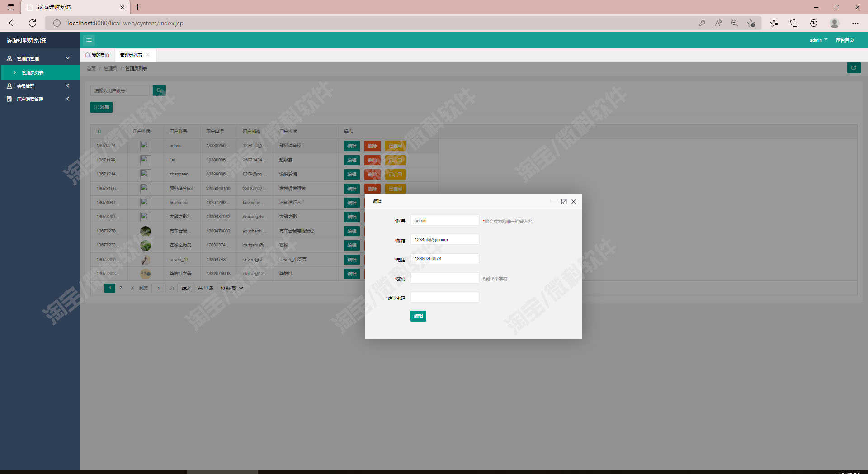Click the green refresh icon button

click(x=854, y=68)
